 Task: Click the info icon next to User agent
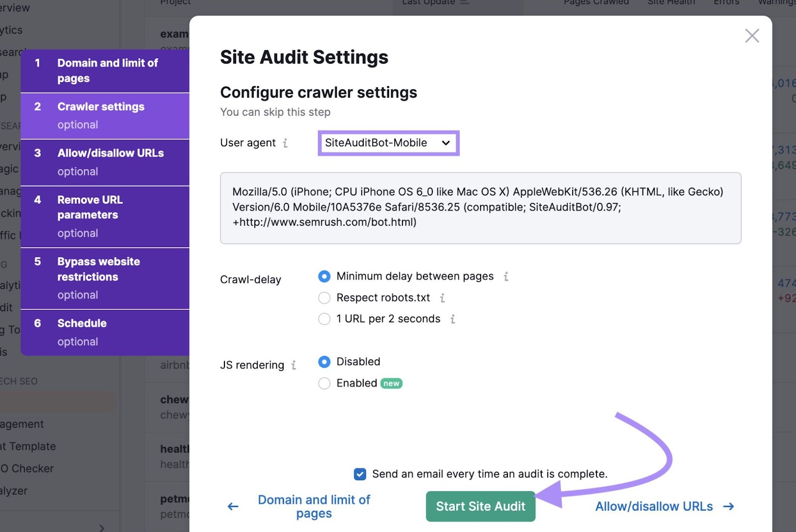(x=285, y=143)
